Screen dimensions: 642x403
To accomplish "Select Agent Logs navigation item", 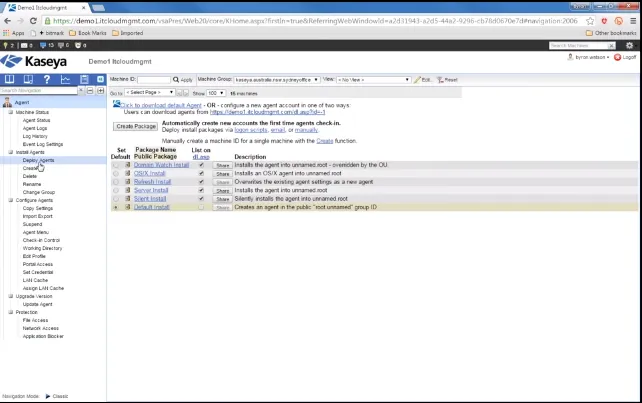I will click(35, 128).
